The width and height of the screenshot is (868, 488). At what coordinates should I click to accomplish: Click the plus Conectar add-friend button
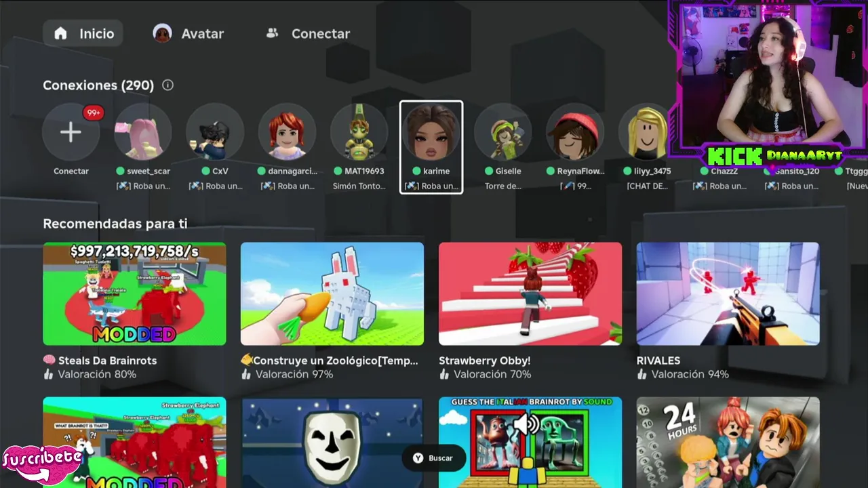(x=71, y=132)
